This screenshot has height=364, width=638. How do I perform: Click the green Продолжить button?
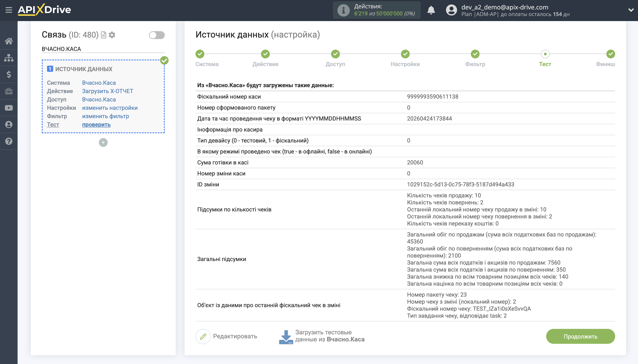580,337
